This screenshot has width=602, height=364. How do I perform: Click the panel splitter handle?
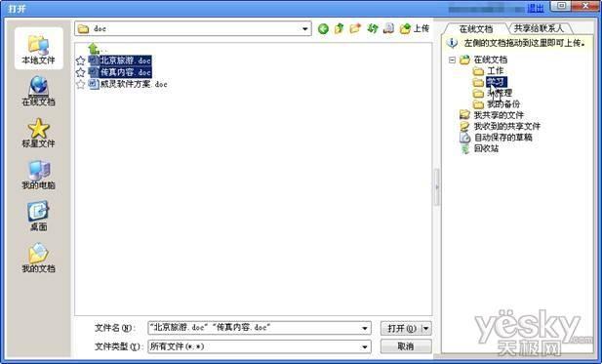click(x=437, y=187)
